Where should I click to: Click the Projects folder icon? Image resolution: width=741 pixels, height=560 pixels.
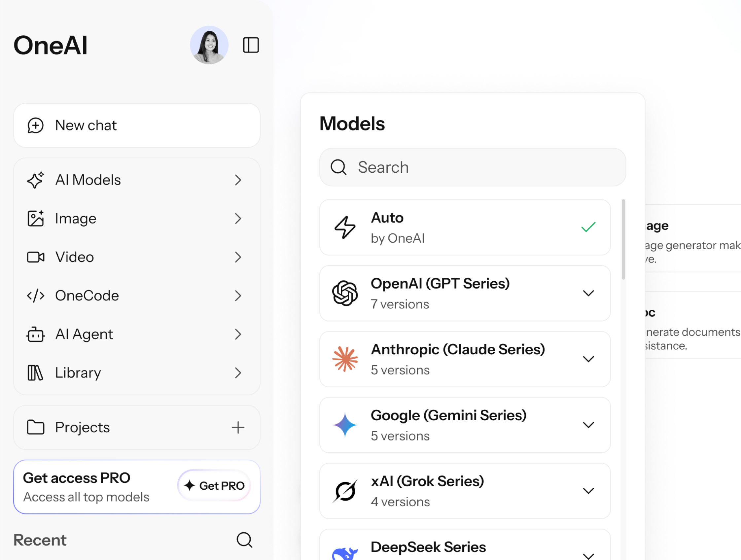(36, 427)
